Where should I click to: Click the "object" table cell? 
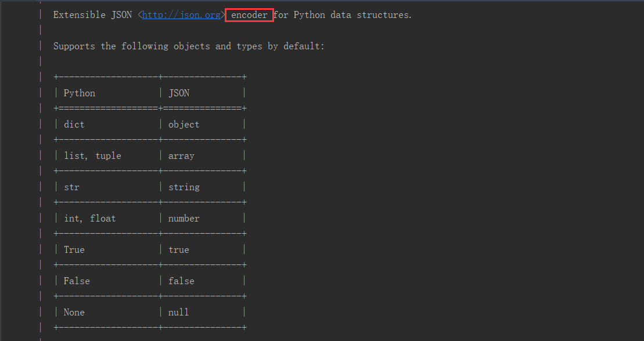(x=184, y=125)
